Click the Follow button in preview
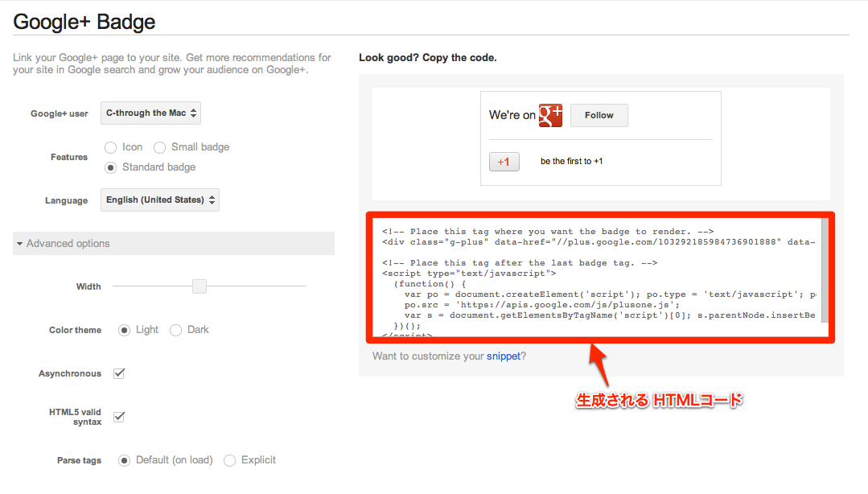Image resolution: width=868 pixels, height=494 pixels. 599,115
